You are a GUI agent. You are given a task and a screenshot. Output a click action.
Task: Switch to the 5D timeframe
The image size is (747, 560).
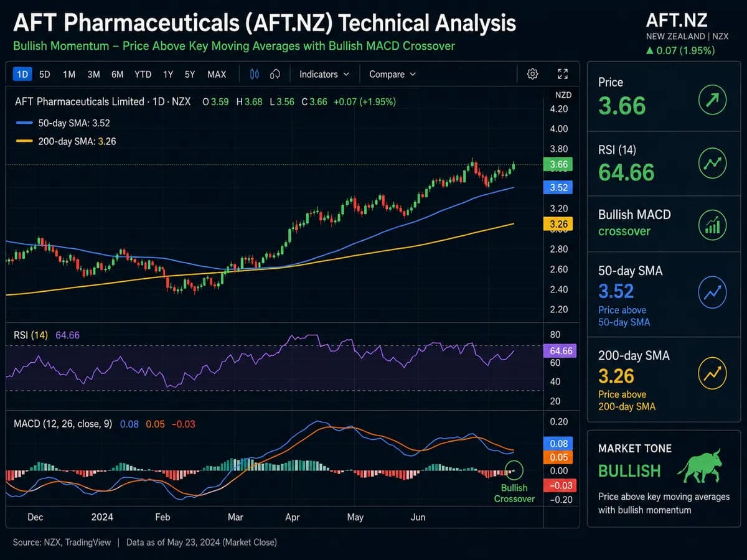[45, 74]
